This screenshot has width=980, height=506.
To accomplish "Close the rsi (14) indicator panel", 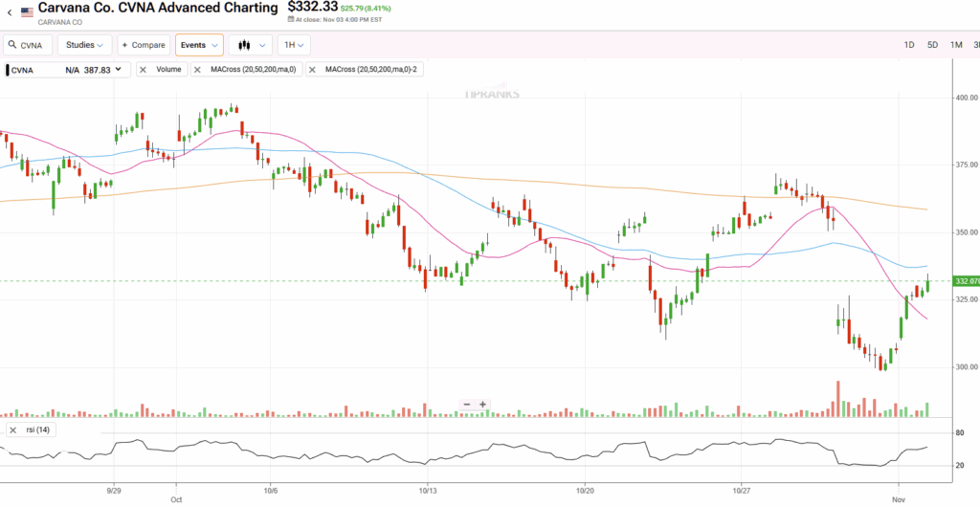I will click(12, 430).
